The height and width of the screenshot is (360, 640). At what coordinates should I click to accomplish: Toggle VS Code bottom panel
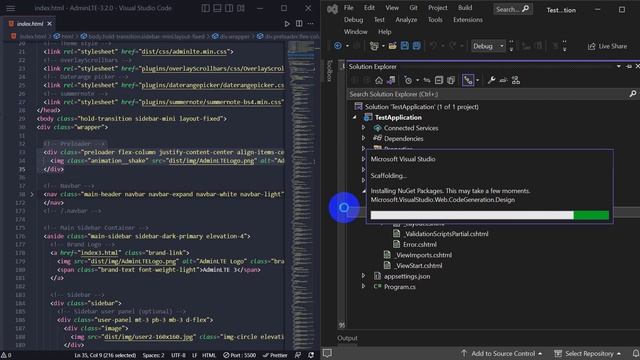pos(218,8)
